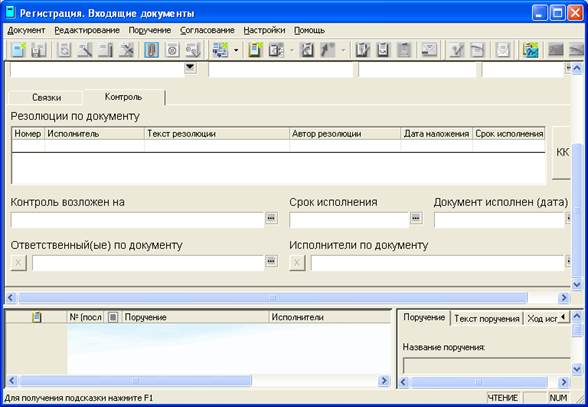Open dropdown arrow beside pushpin icon

343,50
